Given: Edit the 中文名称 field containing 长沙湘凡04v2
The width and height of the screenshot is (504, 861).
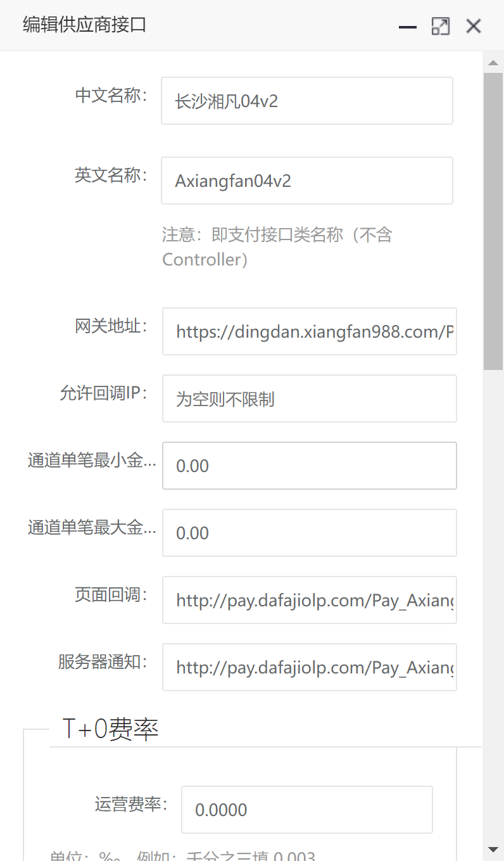Looking at the screenshot, I should (x=306, y=101).
